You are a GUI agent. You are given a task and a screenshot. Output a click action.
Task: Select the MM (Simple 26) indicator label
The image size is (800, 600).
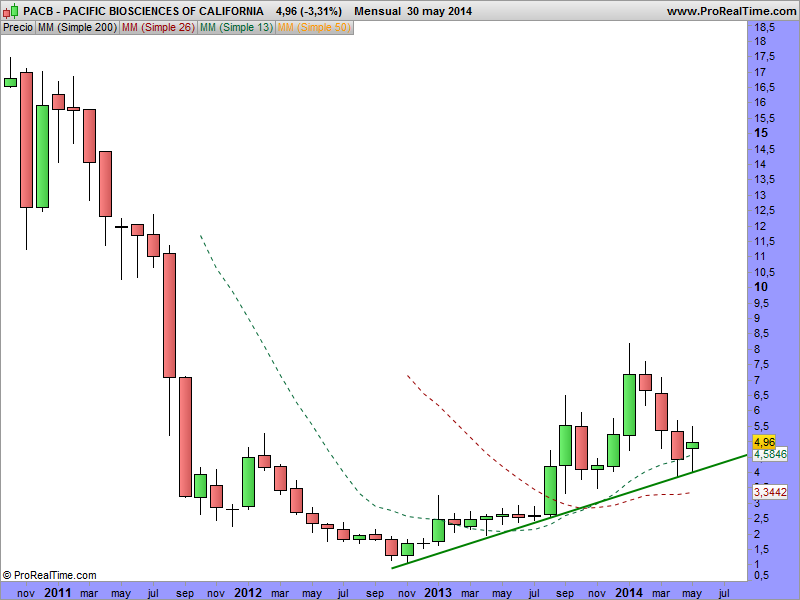(159, 28)
